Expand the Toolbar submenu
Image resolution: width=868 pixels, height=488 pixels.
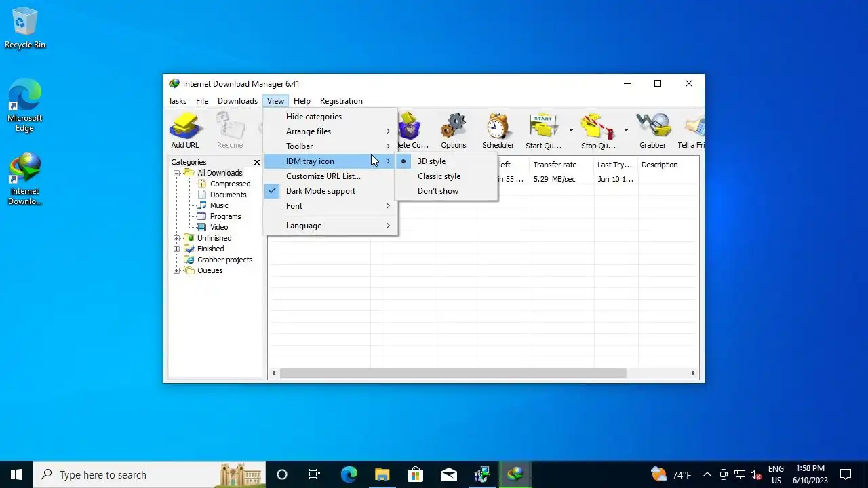pyautogui.click(x=330, y=146)
